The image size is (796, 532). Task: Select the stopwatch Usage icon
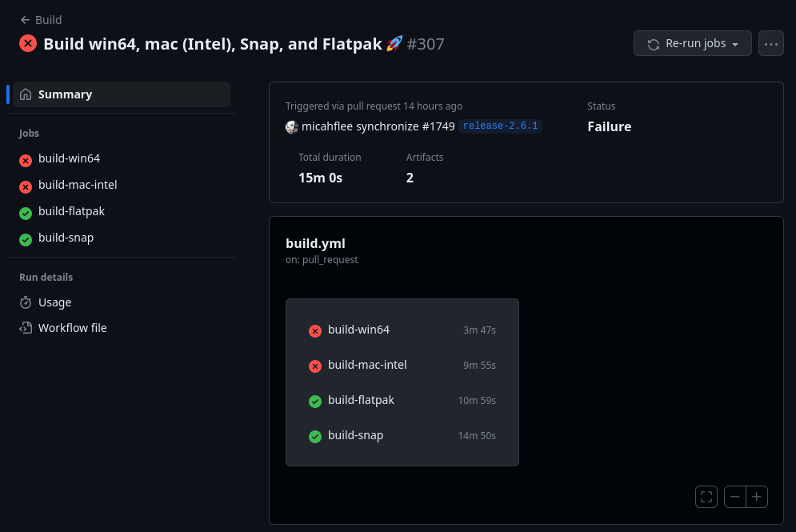(x=25, y=302)
